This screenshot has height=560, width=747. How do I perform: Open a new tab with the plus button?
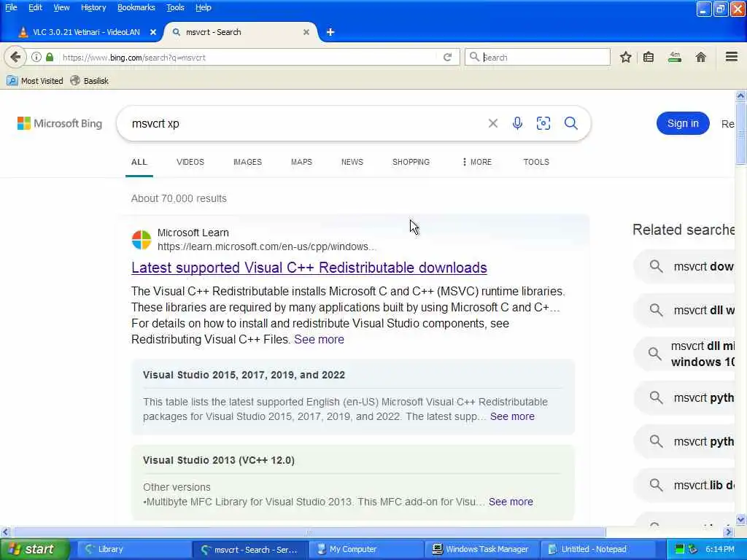330,32
